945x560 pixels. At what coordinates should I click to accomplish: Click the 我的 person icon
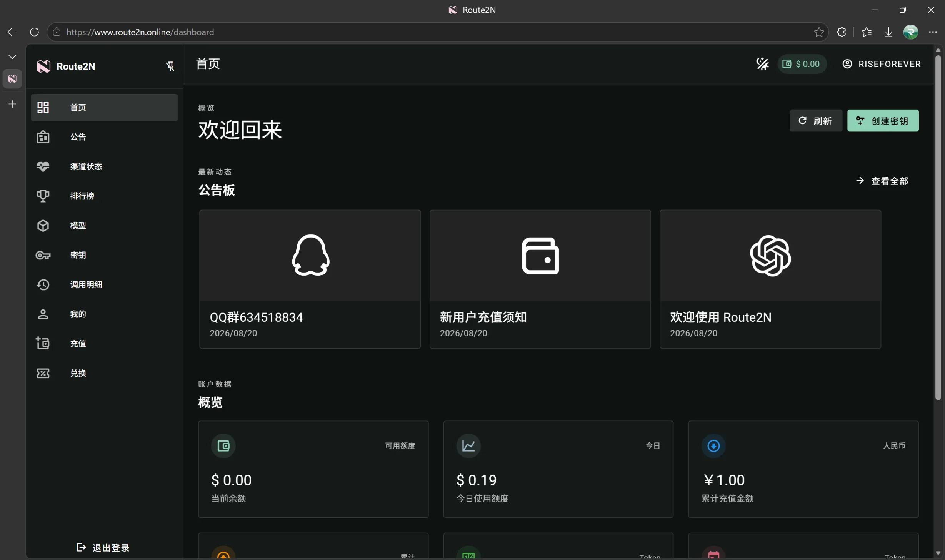tap(43, 314)
